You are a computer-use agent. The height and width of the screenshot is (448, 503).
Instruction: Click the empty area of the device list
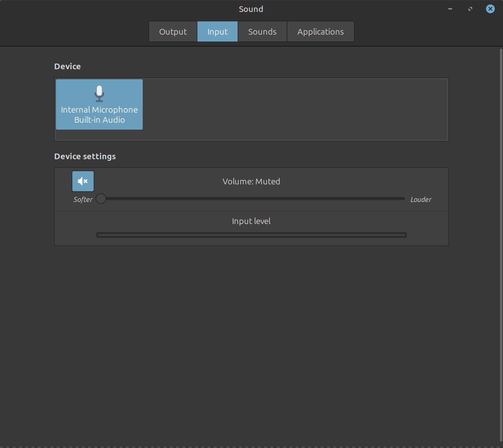pos(296,109)
